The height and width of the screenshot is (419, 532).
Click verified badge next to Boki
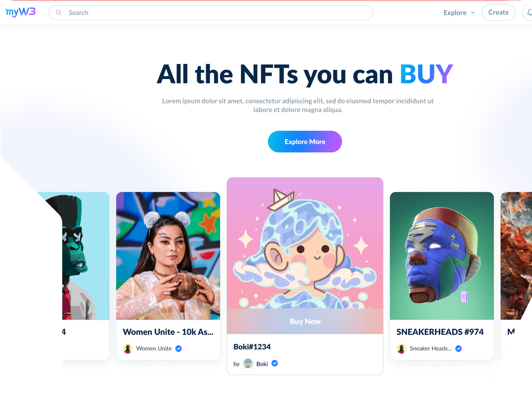point(275,363)
